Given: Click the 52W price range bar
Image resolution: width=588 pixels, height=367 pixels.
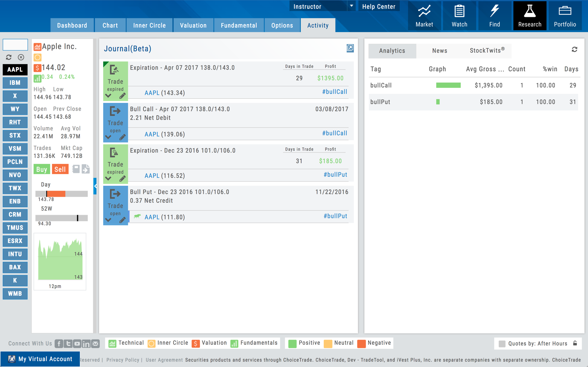Looking at the screenshot, I should pos(61,218).
